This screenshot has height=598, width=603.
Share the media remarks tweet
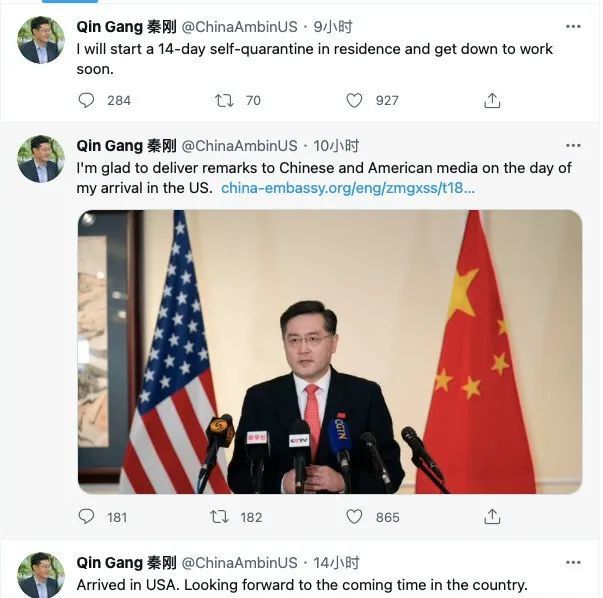[492, 517]
